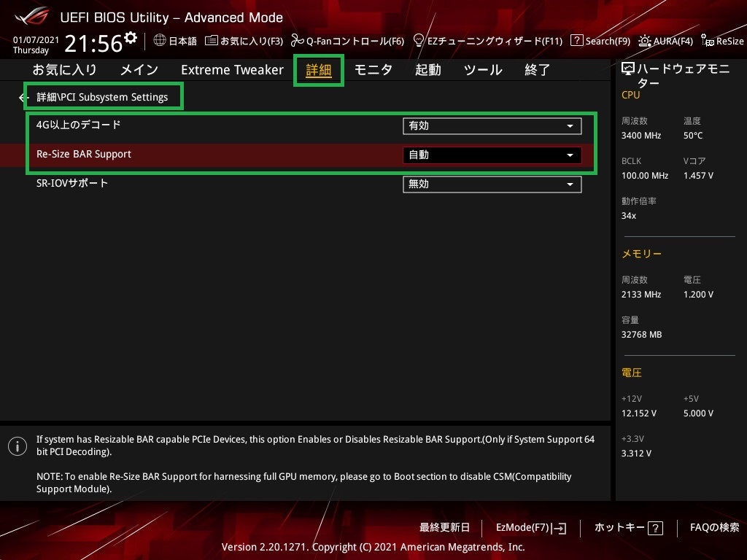Open clock settings gear icon
Screen dimensions: 747x560
point(131,38)
